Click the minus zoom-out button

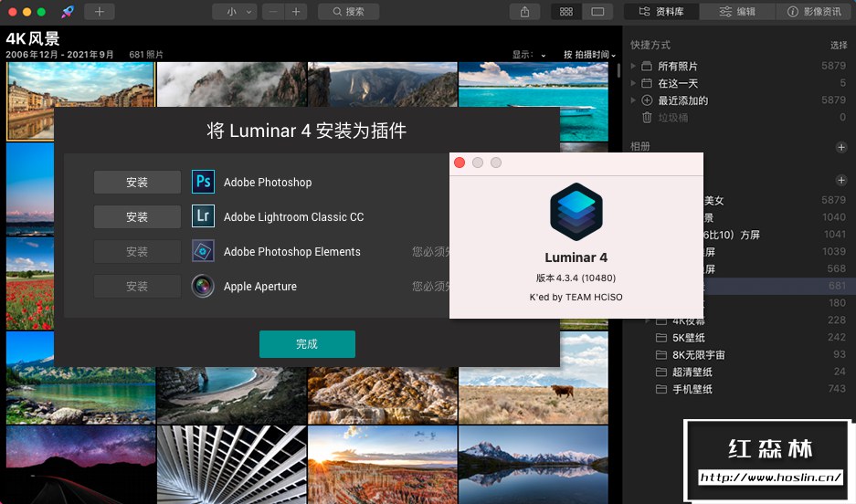273,12
